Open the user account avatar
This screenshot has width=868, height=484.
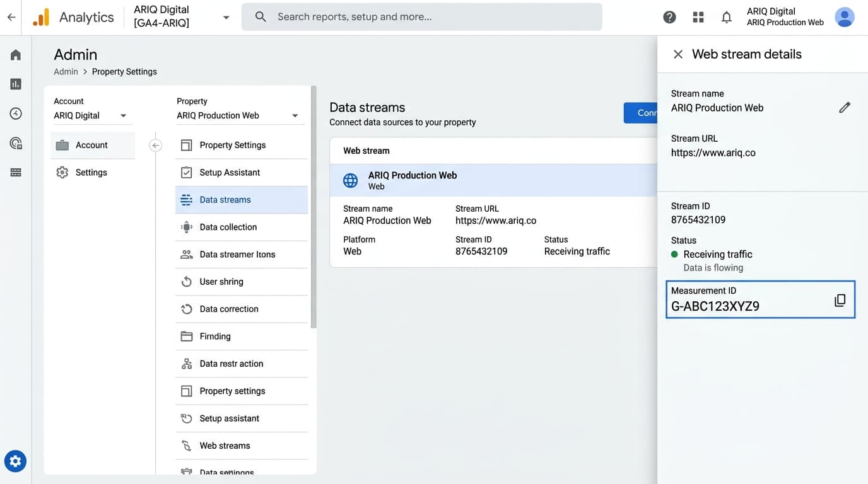[x=845, y=17]
